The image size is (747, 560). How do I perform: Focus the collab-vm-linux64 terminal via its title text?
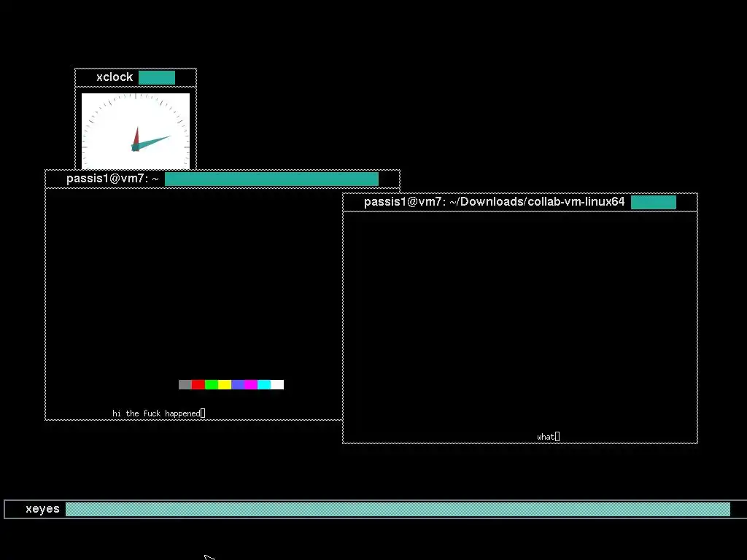[494, 202]
